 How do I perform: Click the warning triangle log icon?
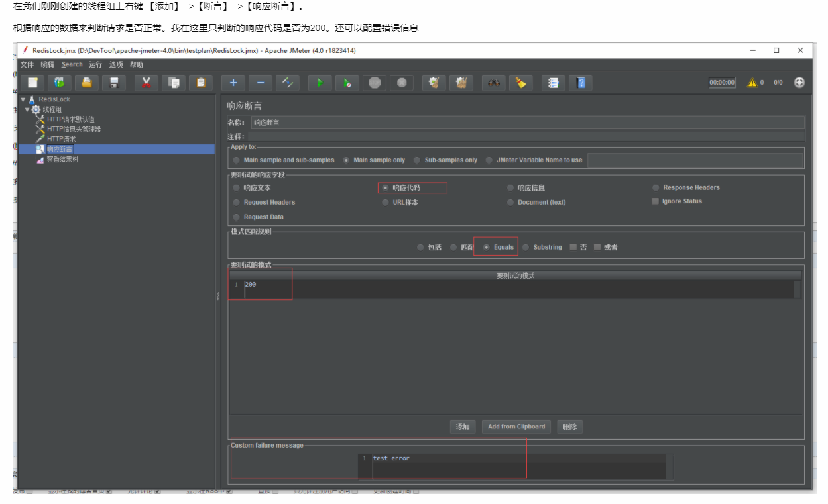pos(752,83)
